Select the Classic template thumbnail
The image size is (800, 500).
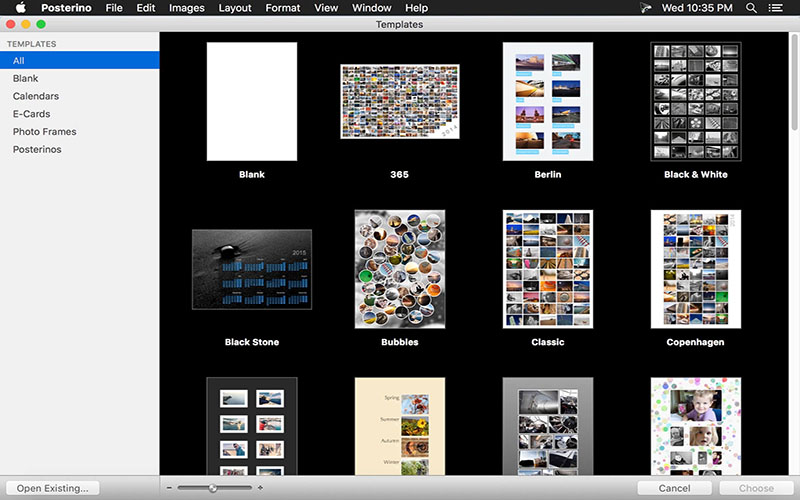[548, 269]
